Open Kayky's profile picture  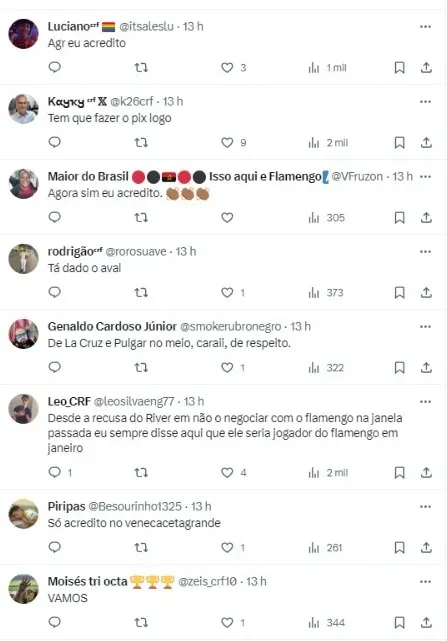pyautogui.click(x=23, y=109)
